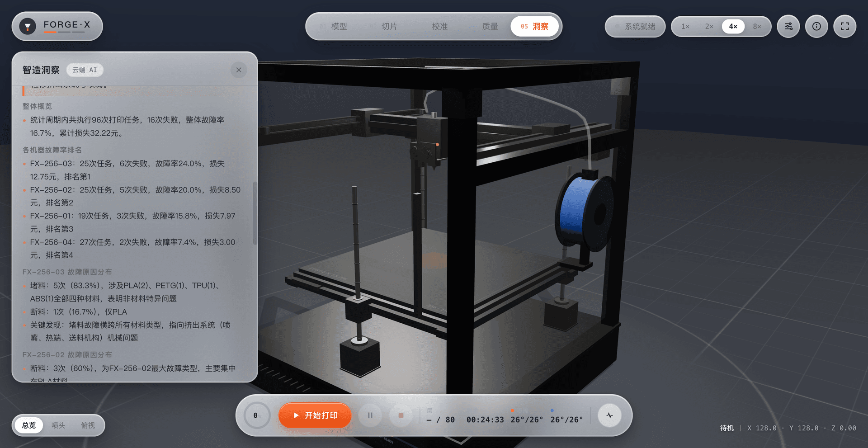Click the FX-256-03 故障原因分布 heading
Image resolution: width=868 pixels, height=448 pixels.
(67, 272)
